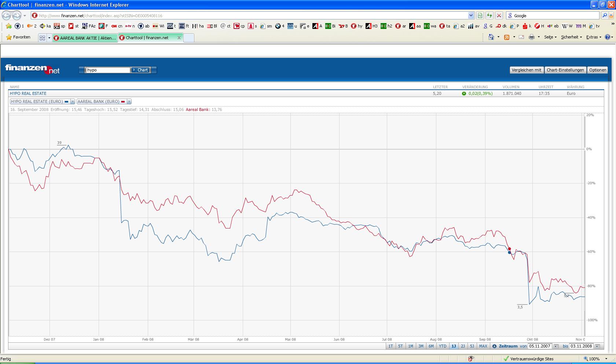Switch chart range to MAX
This screenshot has width=616, height=364.
tap(483, 346)
